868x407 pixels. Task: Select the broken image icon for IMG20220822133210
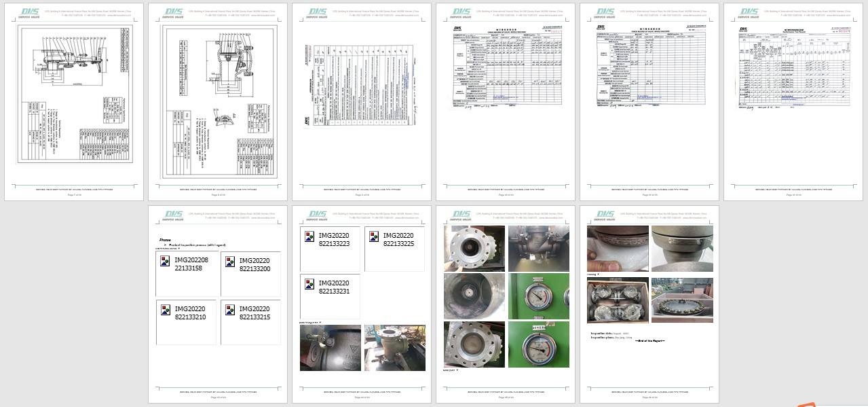tap(165, 310)
